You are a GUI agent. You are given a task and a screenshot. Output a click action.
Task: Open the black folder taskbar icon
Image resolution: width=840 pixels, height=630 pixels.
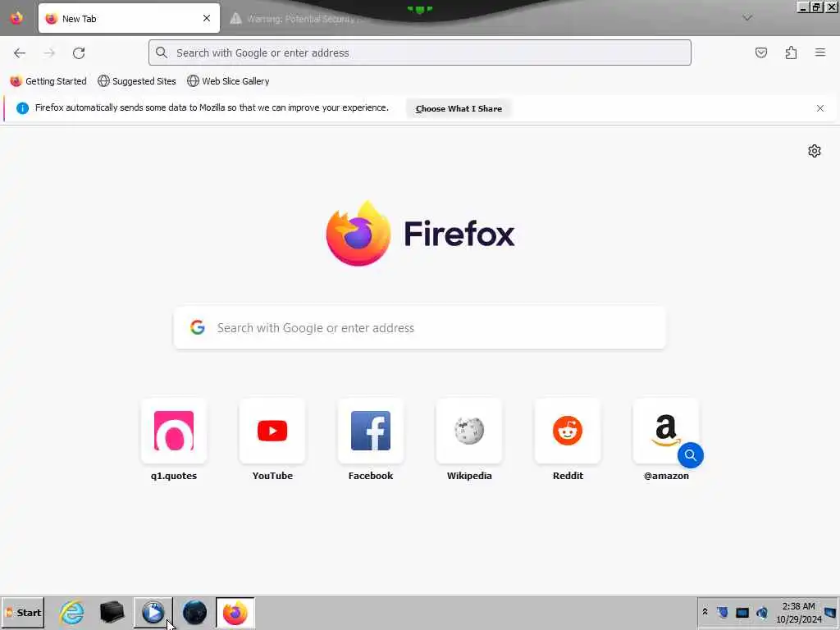pyautogui.click(x=112, y=612)
